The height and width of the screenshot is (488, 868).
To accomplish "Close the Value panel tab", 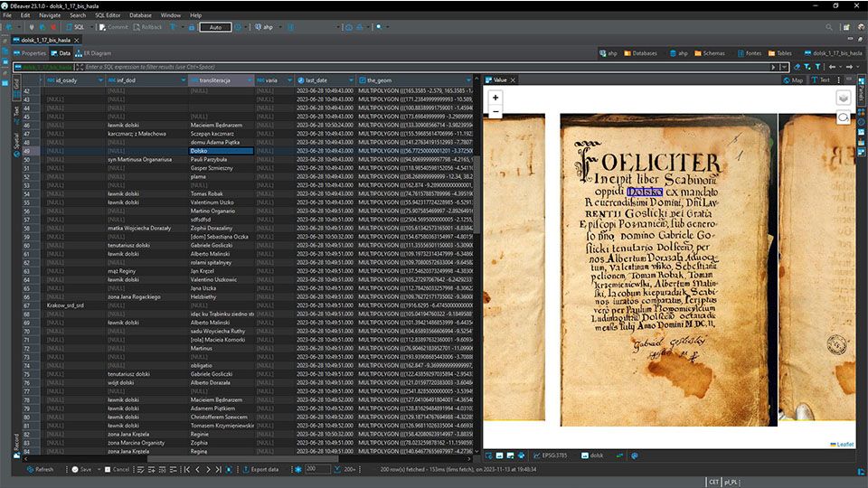I will pos(514,80).
